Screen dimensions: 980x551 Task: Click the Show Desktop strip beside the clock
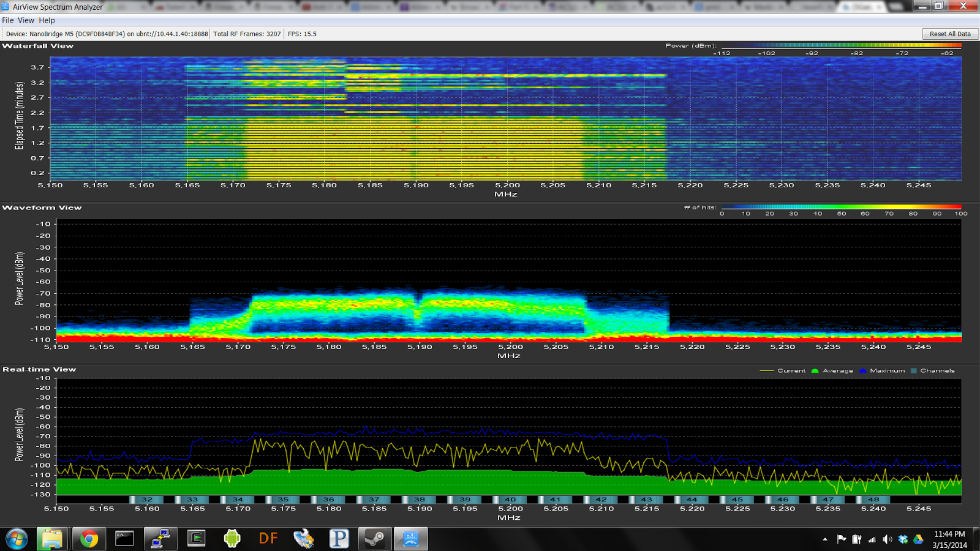point(975,539)
